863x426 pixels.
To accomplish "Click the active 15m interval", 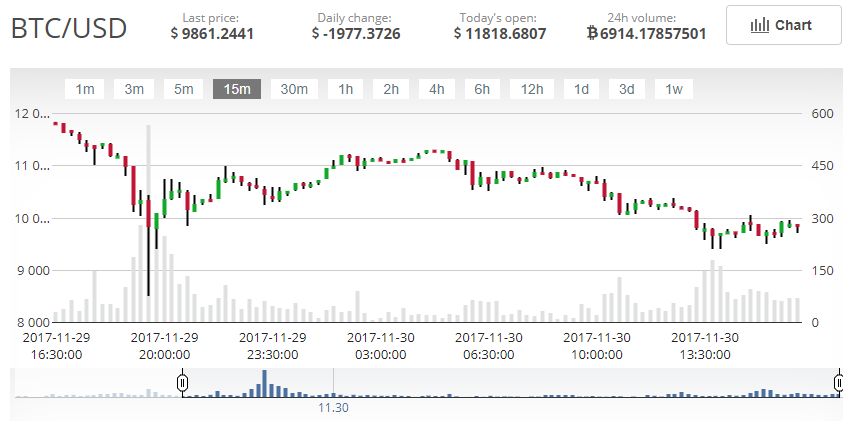I will click(236, 89).
